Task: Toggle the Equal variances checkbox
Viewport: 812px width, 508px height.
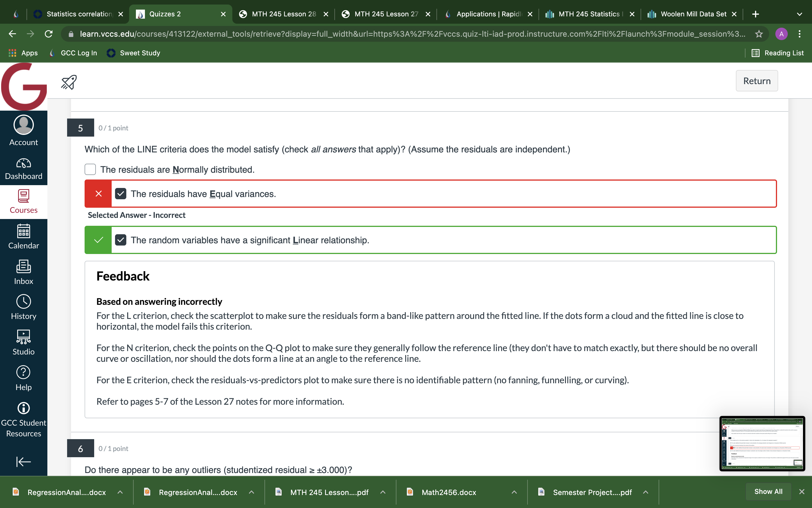Action: (x=120, y=194)
